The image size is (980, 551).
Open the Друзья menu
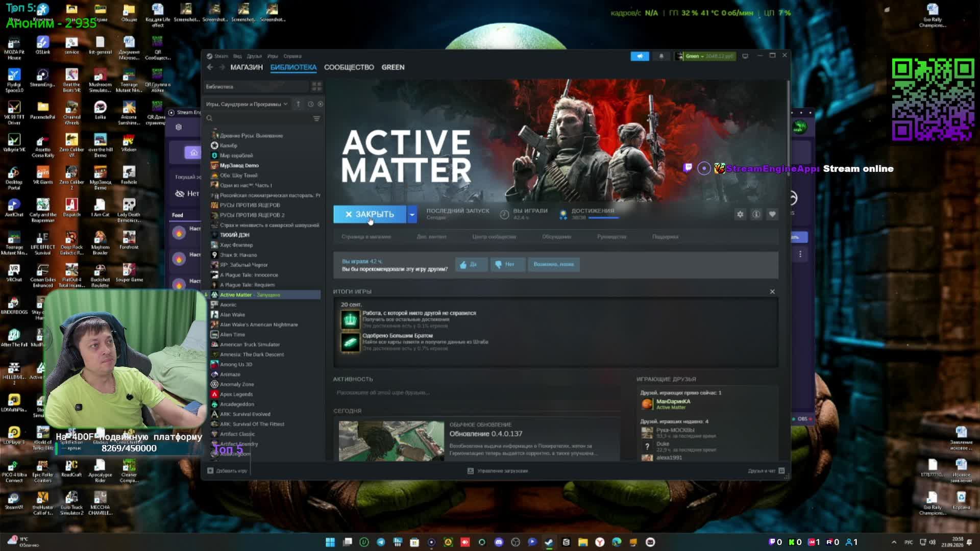254,56
